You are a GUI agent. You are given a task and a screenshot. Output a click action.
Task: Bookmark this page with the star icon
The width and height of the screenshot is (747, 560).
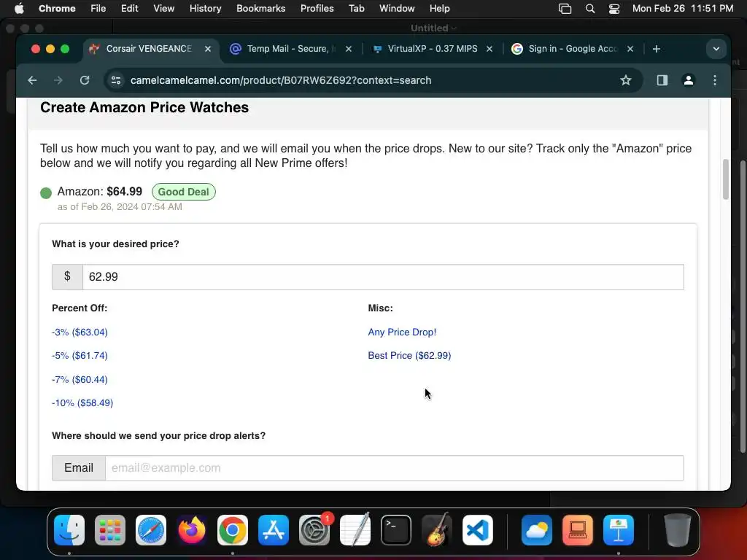625,80
